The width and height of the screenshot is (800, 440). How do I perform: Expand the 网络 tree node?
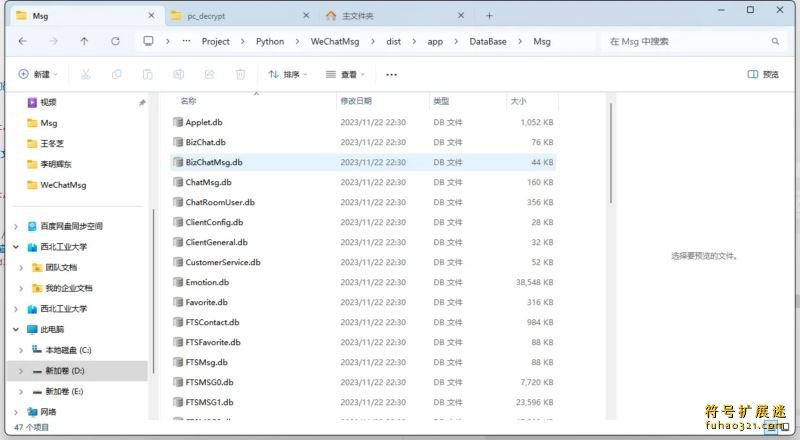[16, 412]
